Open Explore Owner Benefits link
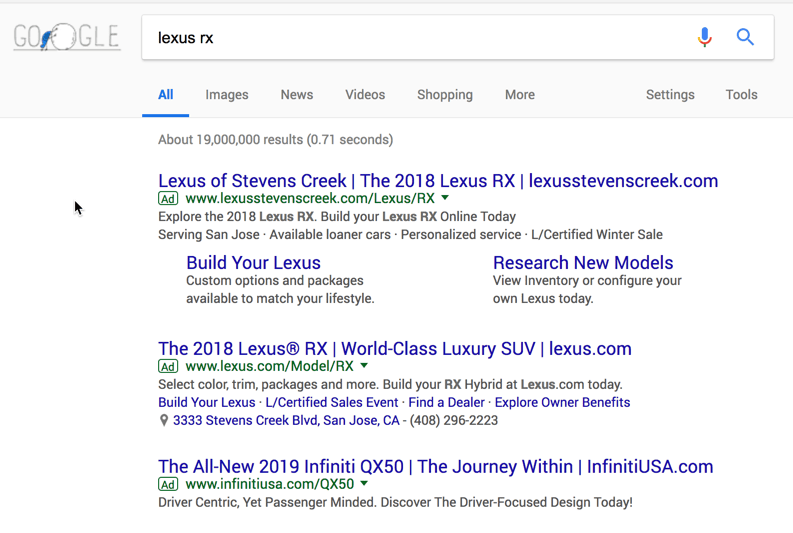 [562, 403]
